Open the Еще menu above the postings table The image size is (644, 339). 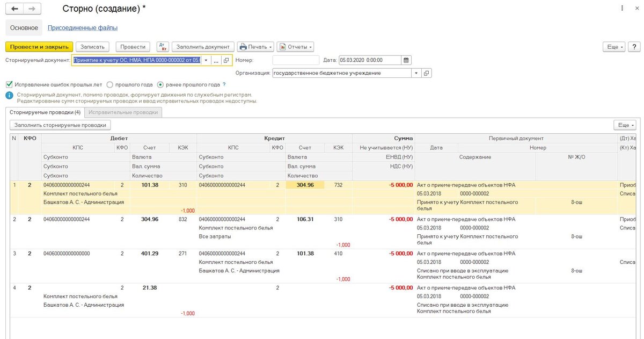pyautogui.click(x=625, y=125)
